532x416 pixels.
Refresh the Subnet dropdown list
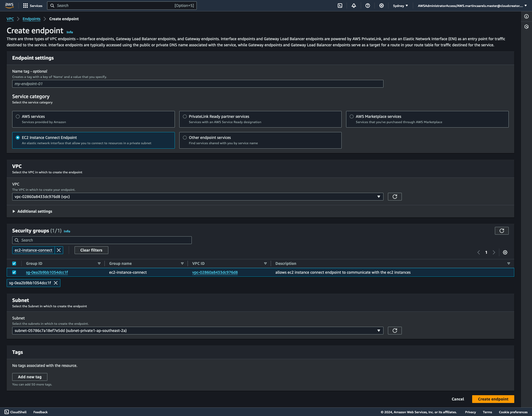[395, 331]
